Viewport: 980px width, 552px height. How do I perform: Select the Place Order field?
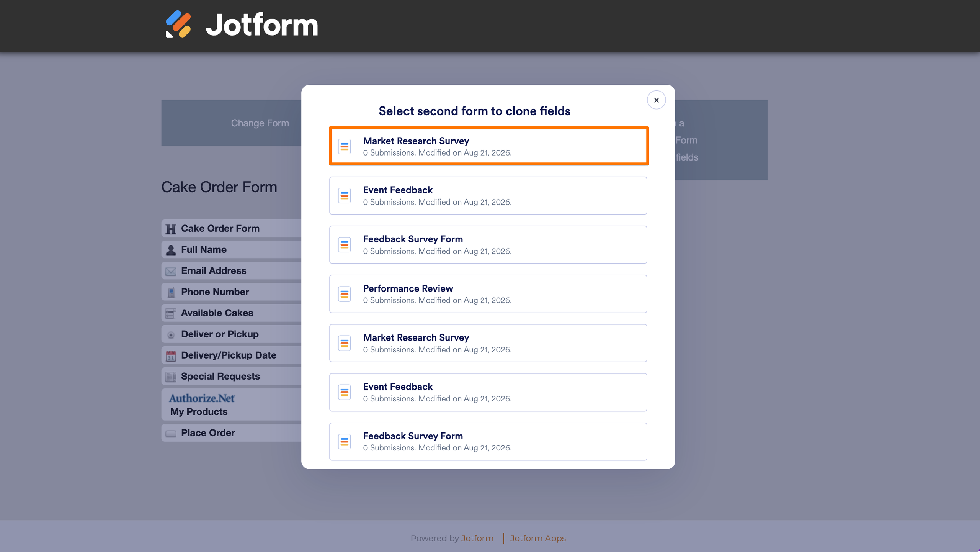[x=231, y=433]
